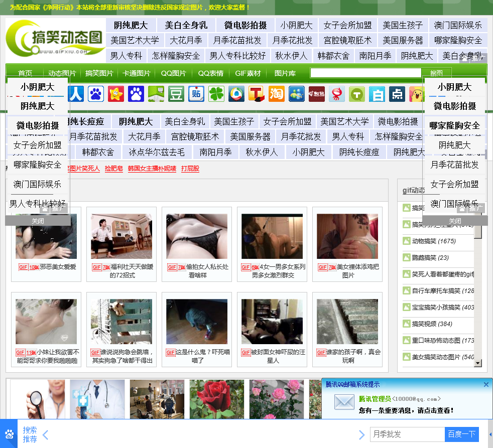Screen dimensions: 493x448
Task: Open 鹦鹉搞笑 (23) category
Action: [430, 258]
